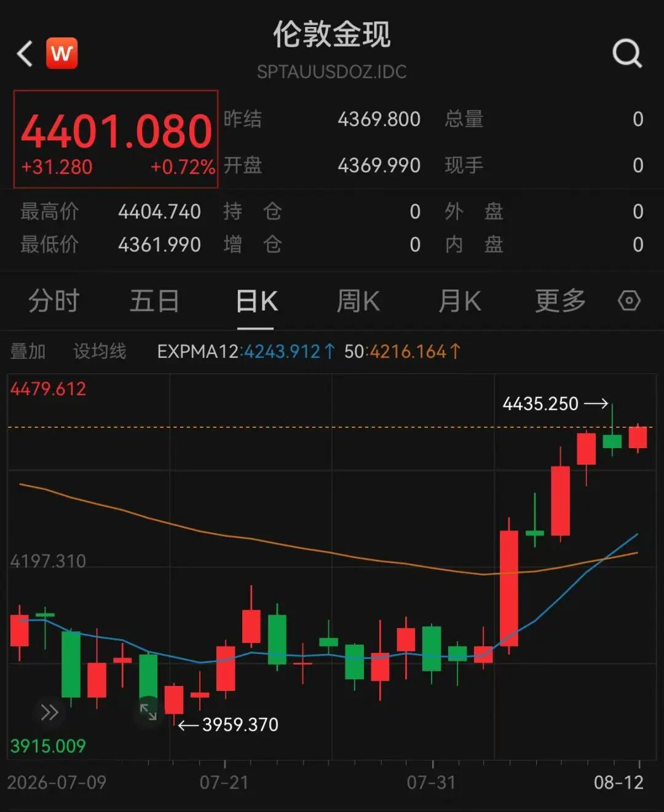664x812 pixels.
Task: Tap the 08-12 date marker on axis
Action: (619, 782)
